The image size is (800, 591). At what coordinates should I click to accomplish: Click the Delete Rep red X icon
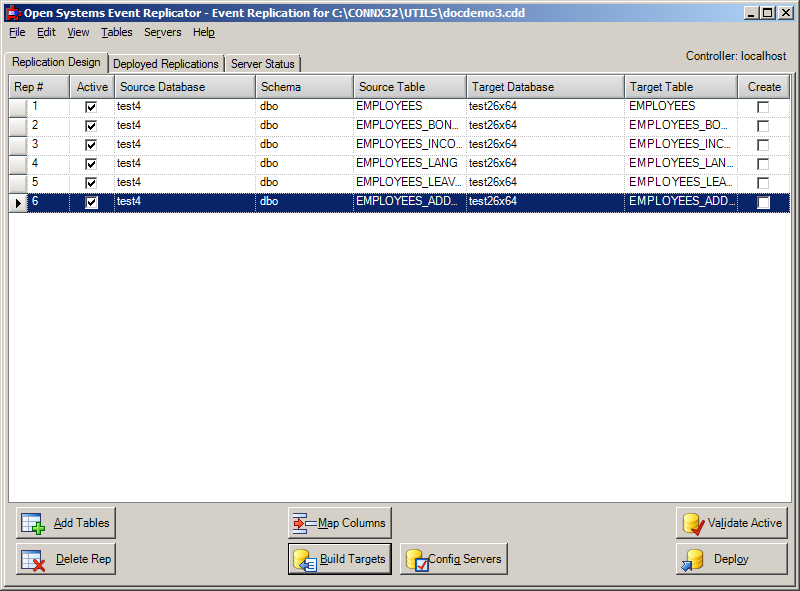coord(30,559)
